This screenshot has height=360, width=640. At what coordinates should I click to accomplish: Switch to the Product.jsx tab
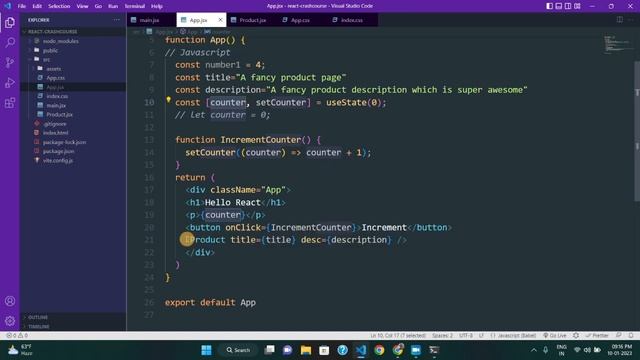252,20
